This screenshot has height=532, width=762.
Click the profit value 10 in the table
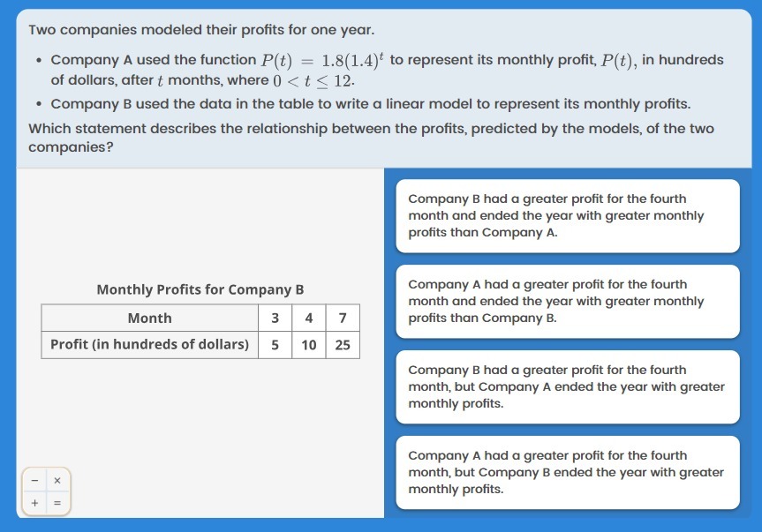308,345
